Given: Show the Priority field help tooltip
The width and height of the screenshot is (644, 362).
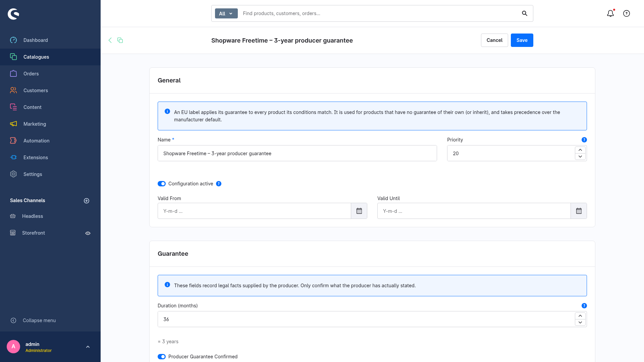Looking at the screenshot, I should [x=584, y=140].
